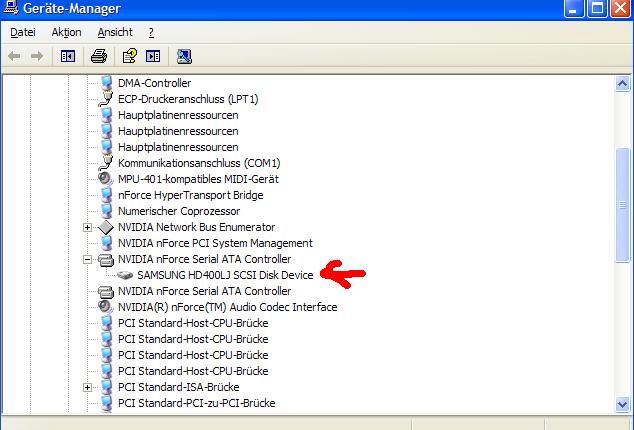This screenshot has height=430, width=634.
Task: Select DMA-Controller entry
Action: 154,83
